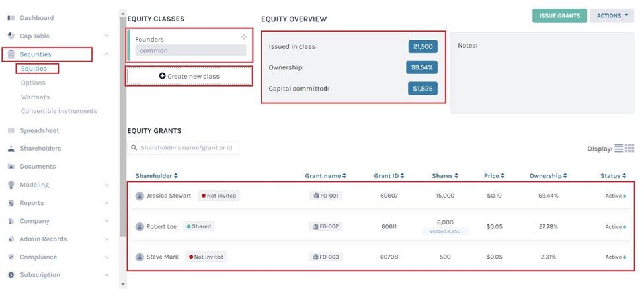
Task: Click the $1,825 capital committed value
Action: coord(423,89)
